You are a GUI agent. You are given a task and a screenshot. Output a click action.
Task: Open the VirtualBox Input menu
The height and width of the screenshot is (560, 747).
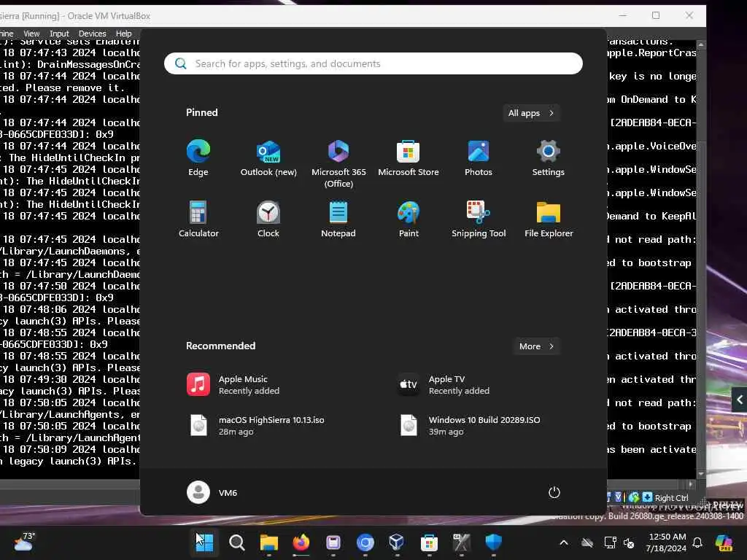coord(59,34)
